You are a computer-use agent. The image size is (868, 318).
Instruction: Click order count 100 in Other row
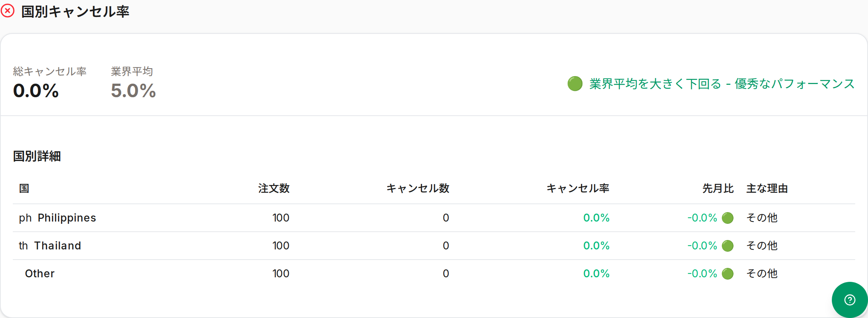pos(281,274)
